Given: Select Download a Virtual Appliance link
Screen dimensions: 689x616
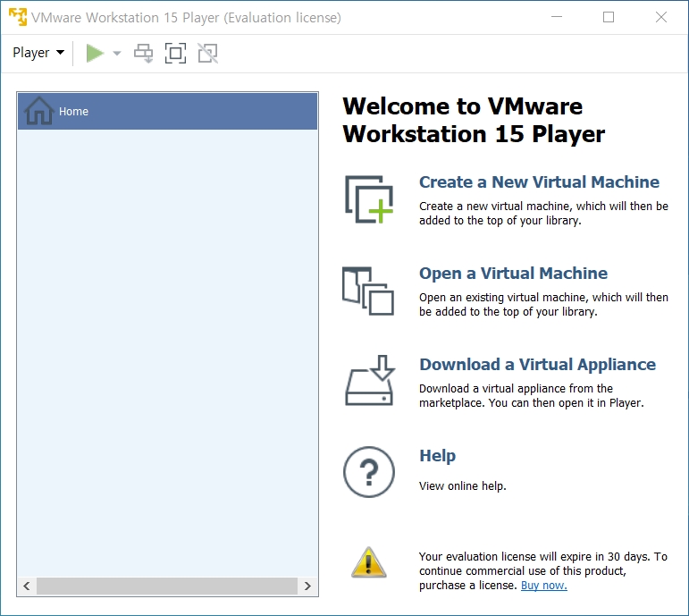Looking at the screenshot, I should 537,365.
